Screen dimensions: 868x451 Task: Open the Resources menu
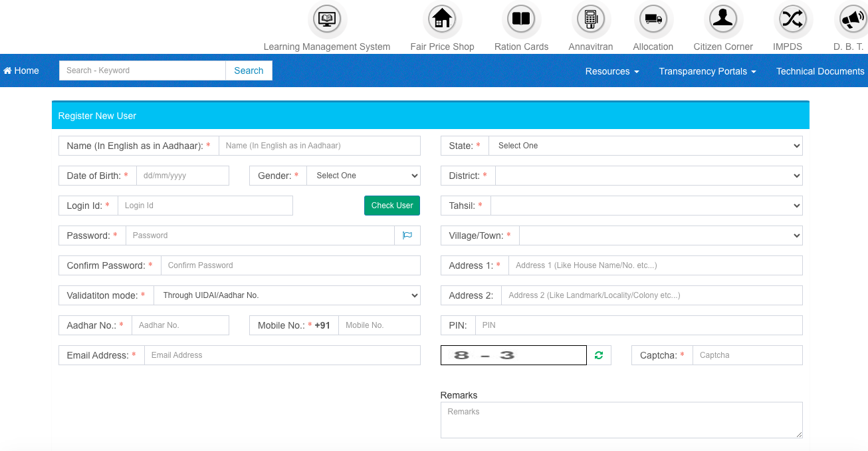coord(611,71)
